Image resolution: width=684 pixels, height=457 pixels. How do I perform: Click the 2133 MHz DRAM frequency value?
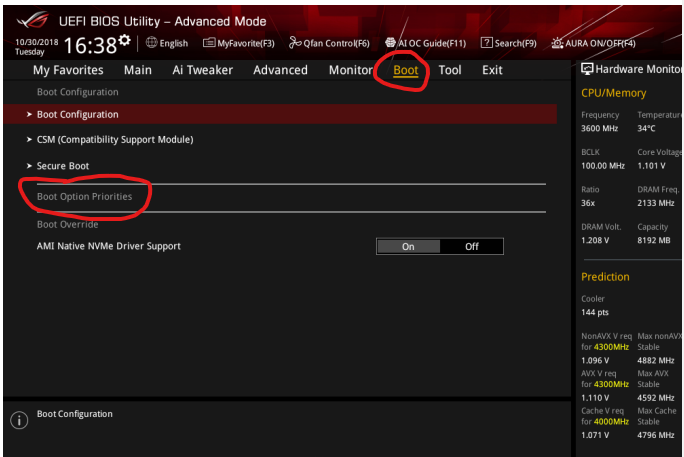tap(656, 203)
